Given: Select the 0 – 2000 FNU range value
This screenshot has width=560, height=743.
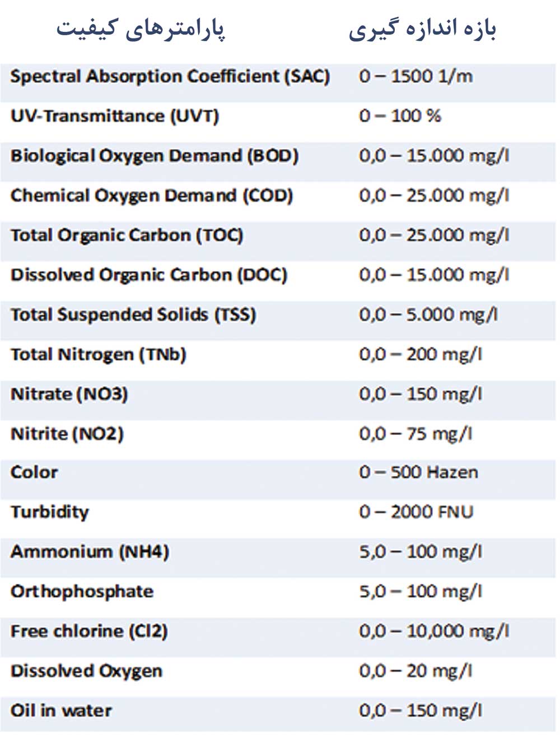Looking at the screenshot, I should click(x=416, y=512).
